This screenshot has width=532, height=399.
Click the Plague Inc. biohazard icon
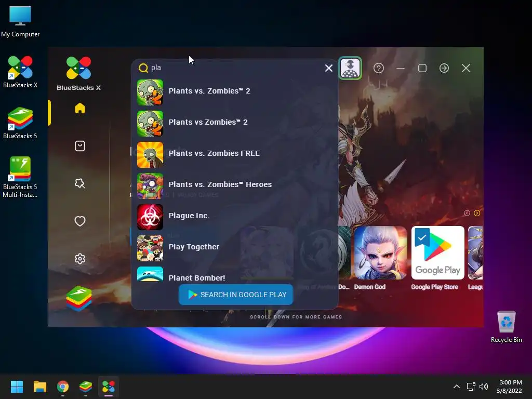coord(150,217)
